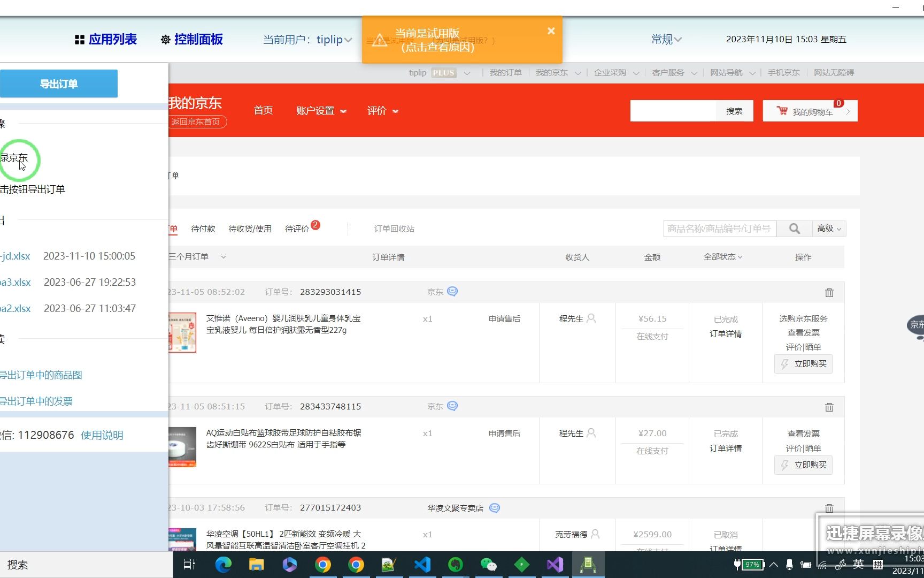Screen dimensions: 924x578
Task: Expand the 常规 dropdown
Action: pyautogui.click(x=666, y=39)
